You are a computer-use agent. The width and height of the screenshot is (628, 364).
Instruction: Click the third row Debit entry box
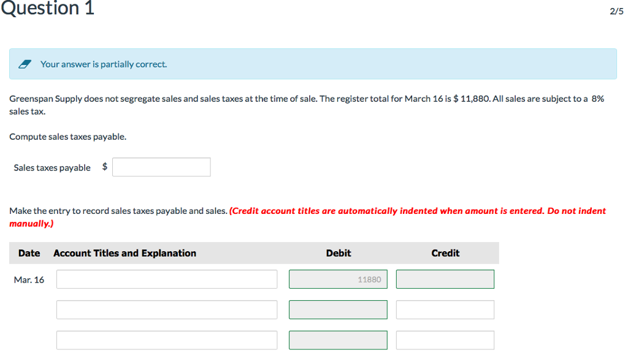coord(338,340)
